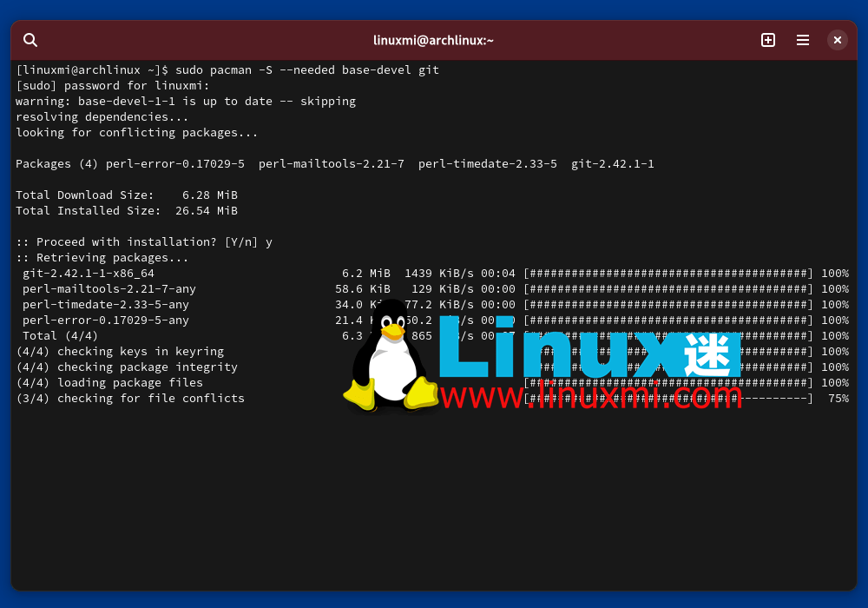Click the 'checking package integrity' line

tap(127, 367)
